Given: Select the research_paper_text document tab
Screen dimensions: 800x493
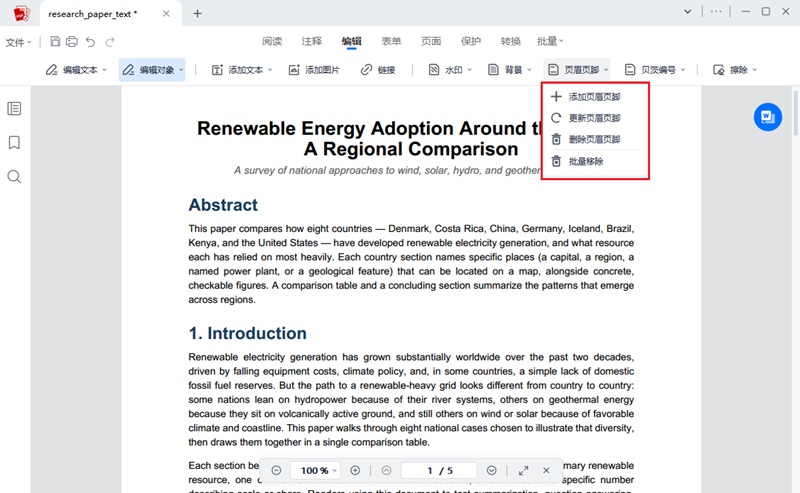Looking at the screenshot, I should [x=110, y=14].
